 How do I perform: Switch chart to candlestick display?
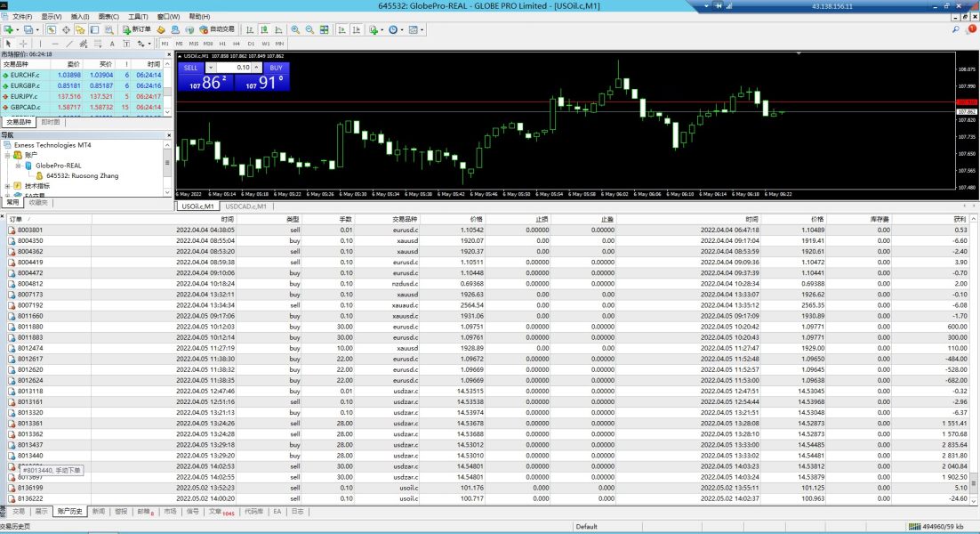[262, 29]
